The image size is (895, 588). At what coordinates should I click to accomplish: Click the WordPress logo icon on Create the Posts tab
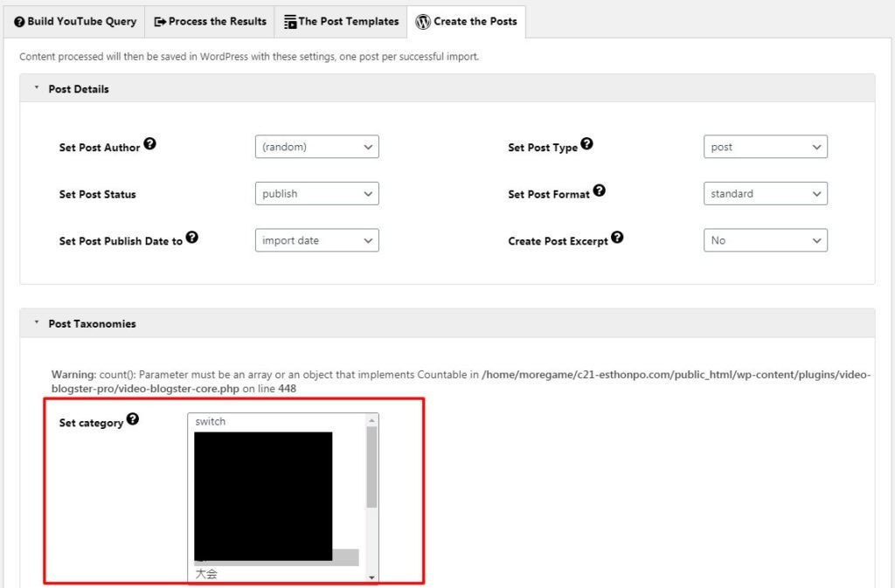point(423,22)
